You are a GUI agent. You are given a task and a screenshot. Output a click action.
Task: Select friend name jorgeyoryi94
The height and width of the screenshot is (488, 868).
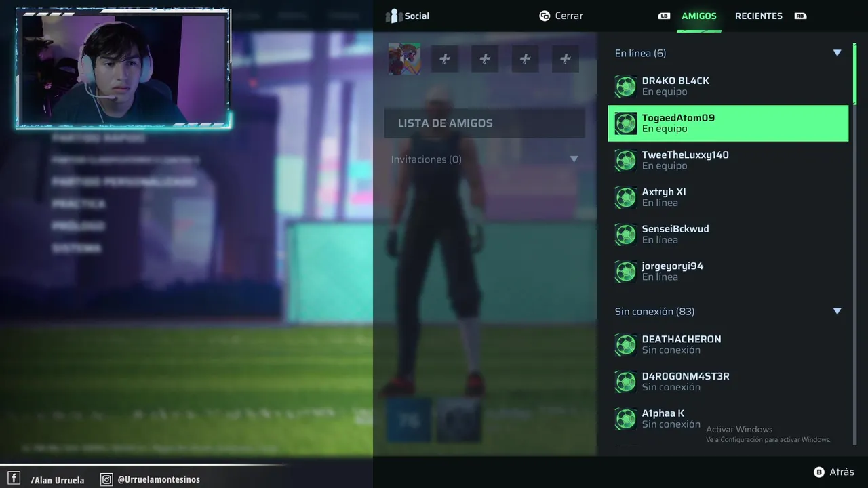click(673, 266)
